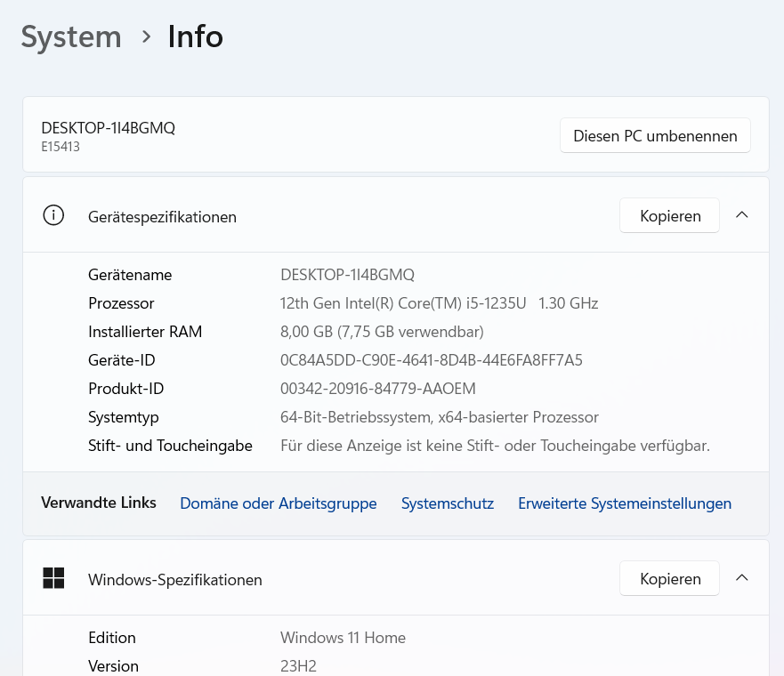The width and height of the screenshot is (784, 676).
Task: Collapse the Windows-Spezifikationen section chevron
Action: point(742,578)
